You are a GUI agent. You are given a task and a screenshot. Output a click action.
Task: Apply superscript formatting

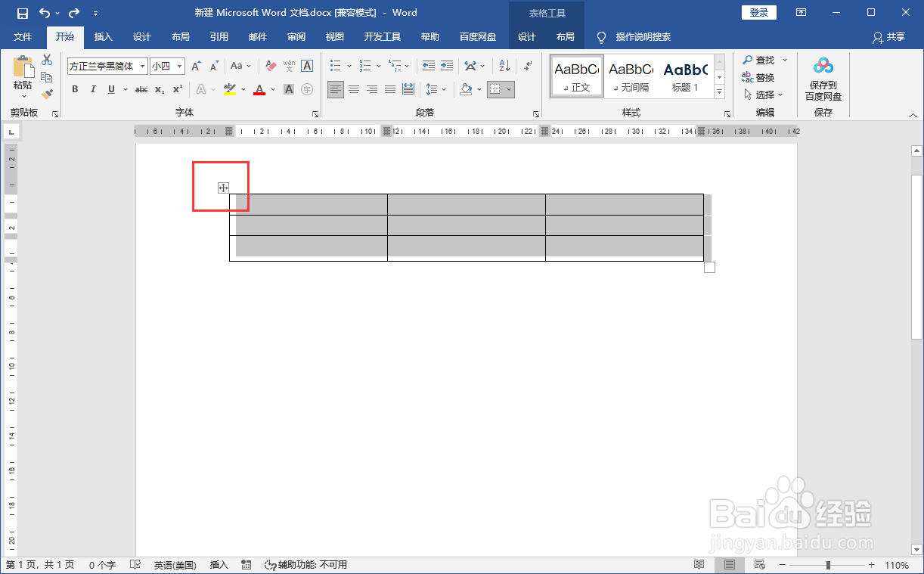pos(178,89)
